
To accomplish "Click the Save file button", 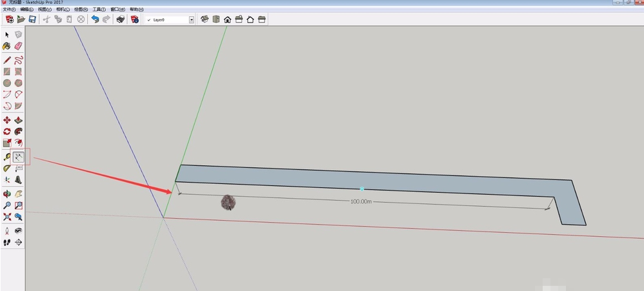I will pos(32,19).
